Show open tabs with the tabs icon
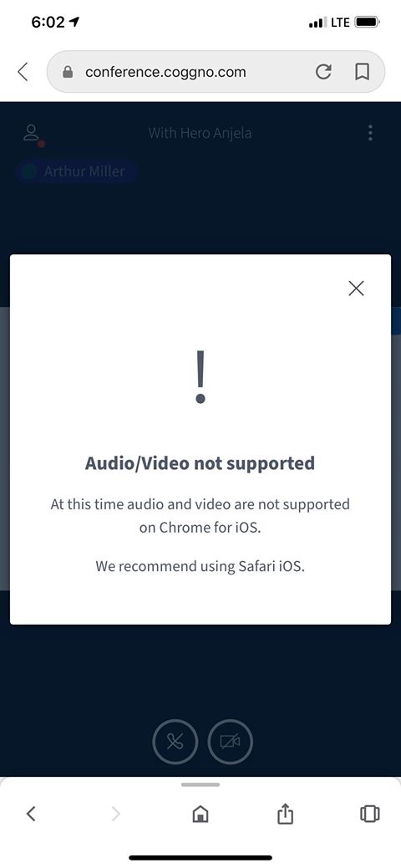This screenshot has height=868, width=401. pos(369,813)
